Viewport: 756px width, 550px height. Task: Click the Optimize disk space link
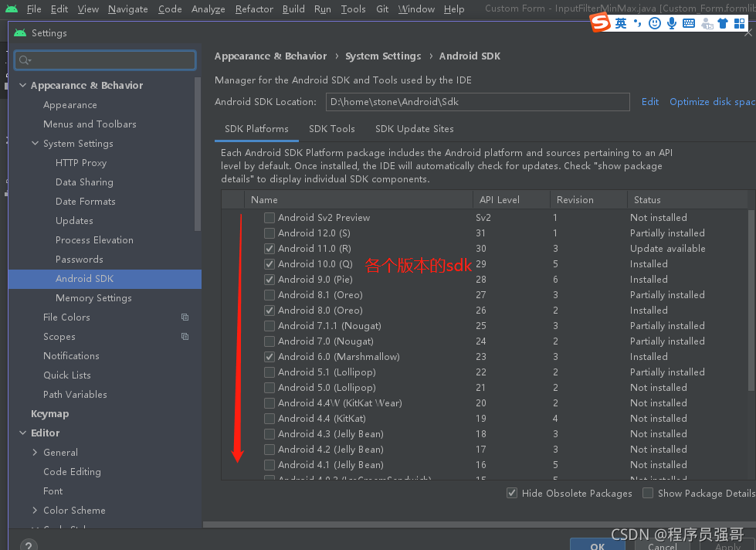[x=712, y=102]
